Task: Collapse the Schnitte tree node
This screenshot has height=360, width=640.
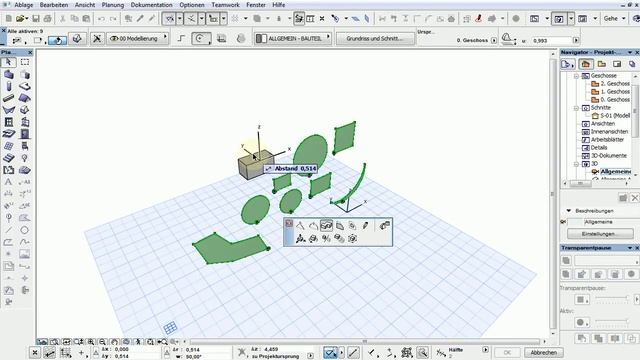Action: 576,108
